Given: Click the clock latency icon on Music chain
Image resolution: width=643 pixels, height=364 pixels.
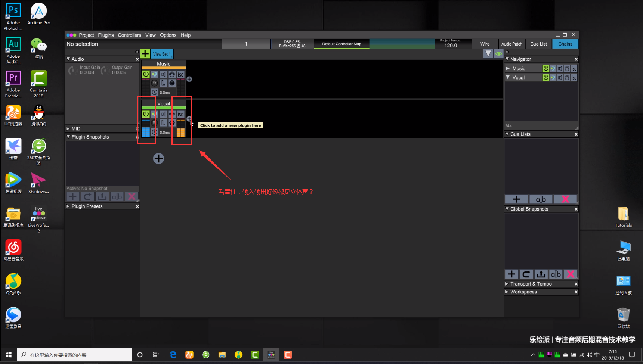Looking at the screenshot, I should pos(154,92).
